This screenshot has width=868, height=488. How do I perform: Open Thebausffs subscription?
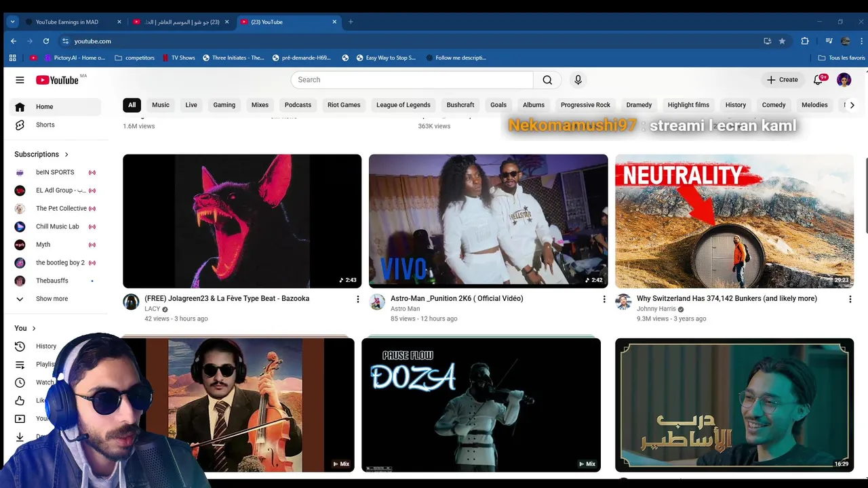55,281
